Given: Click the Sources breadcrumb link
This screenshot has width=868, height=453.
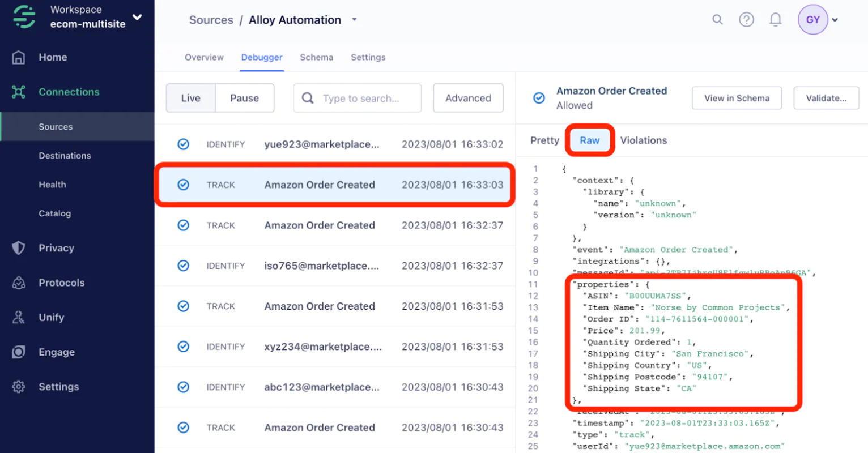Looking at the screenshot, I should [x=211, y=20].
